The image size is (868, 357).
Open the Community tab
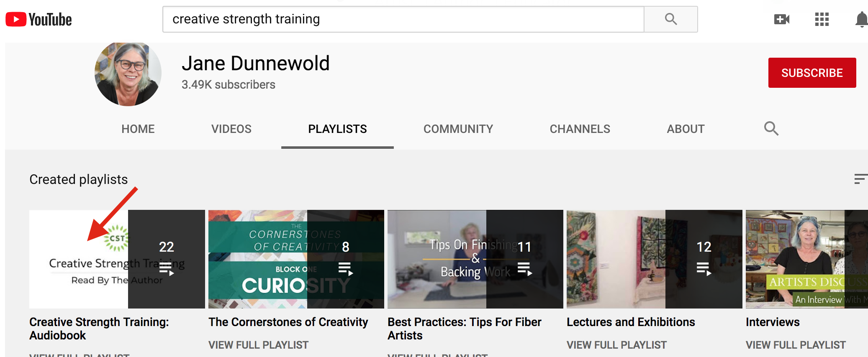click(458, 129)
